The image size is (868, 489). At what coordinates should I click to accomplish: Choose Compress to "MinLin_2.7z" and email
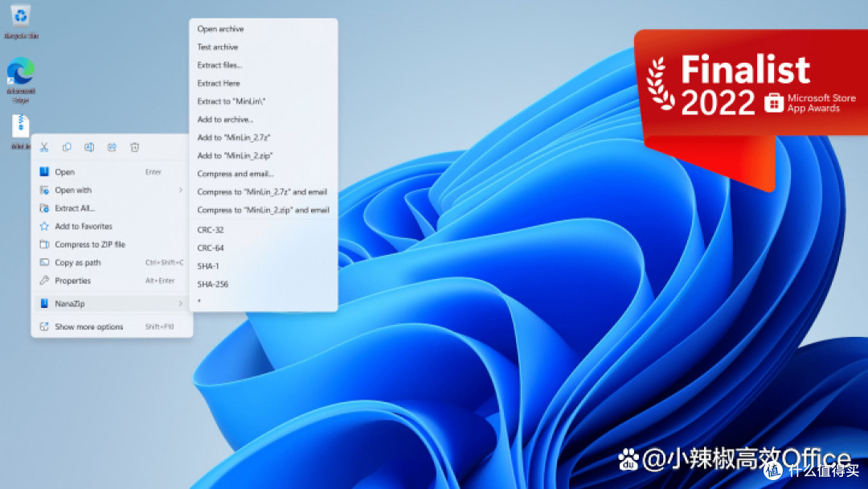click(264, 191)
